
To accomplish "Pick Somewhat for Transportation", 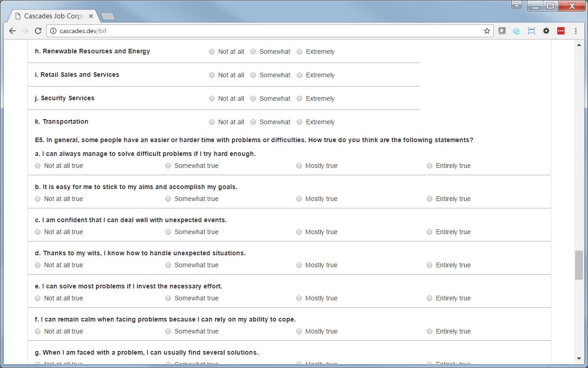I will pyautogui.click(x=253, y=122).
